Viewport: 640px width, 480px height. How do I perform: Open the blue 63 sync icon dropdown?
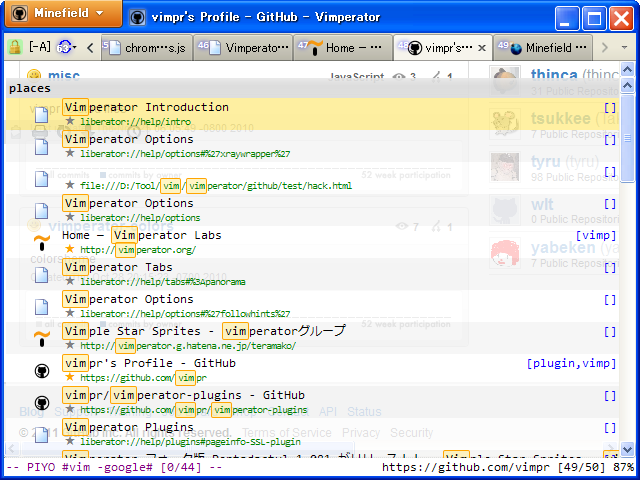67,47
